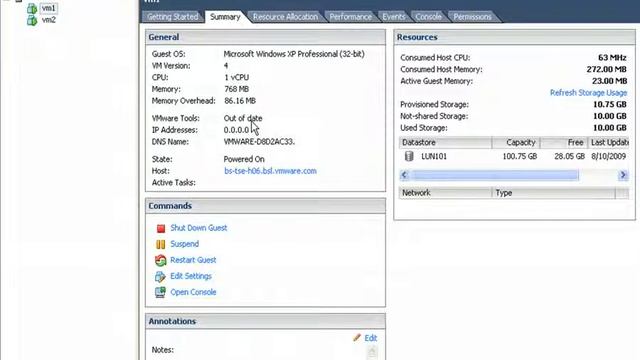Select vm2 label in the tree
Viewport: 640px width, 360px height.
pyautogui.click(x=49, y=20)
